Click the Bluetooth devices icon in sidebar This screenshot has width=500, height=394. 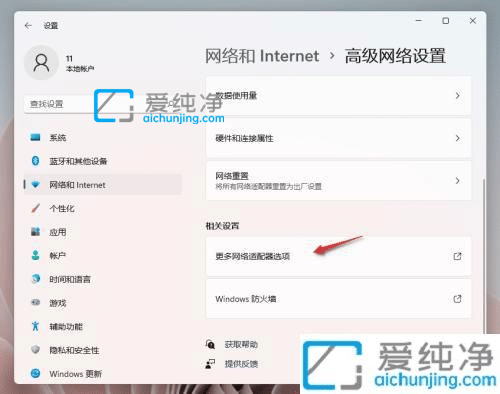pyautogui.click(x=35, y=161)
